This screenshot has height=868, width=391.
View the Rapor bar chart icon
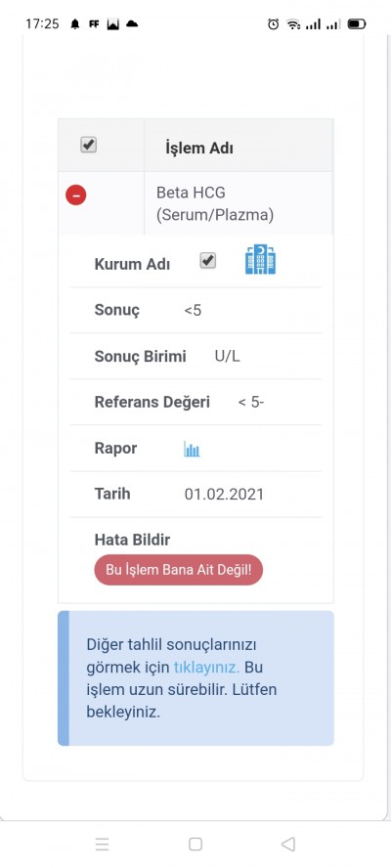pos(192,449)
